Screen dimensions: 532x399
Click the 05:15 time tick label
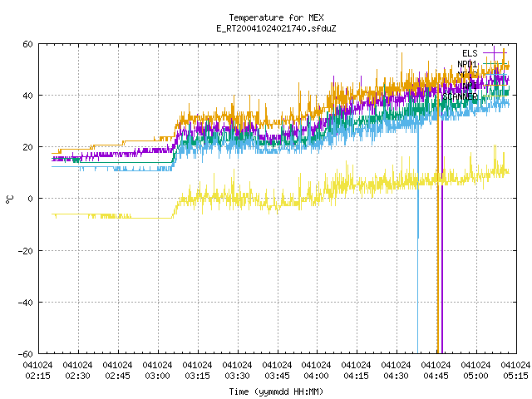(x=515, y=376)
